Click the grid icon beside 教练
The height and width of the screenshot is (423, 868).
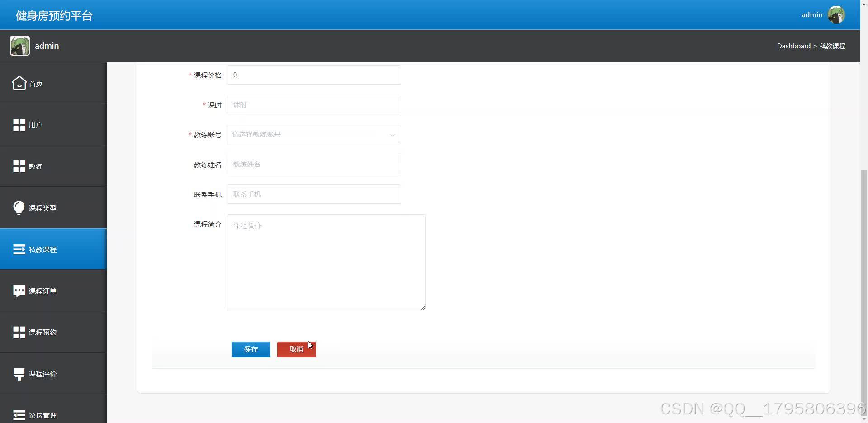(19, 166)
